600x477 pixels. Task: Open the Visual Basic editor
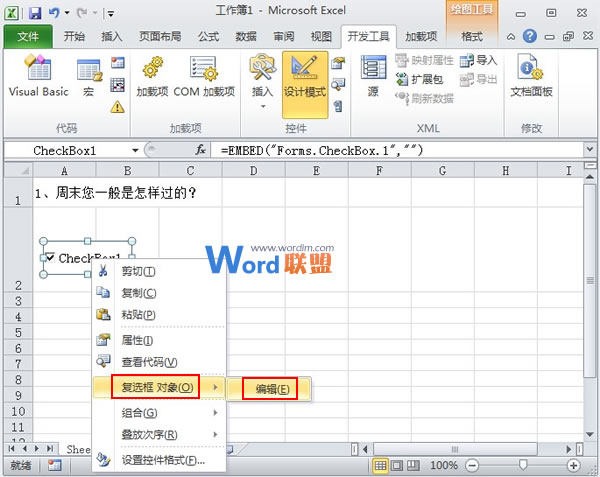pyautogui.click(x=38, y=76)
